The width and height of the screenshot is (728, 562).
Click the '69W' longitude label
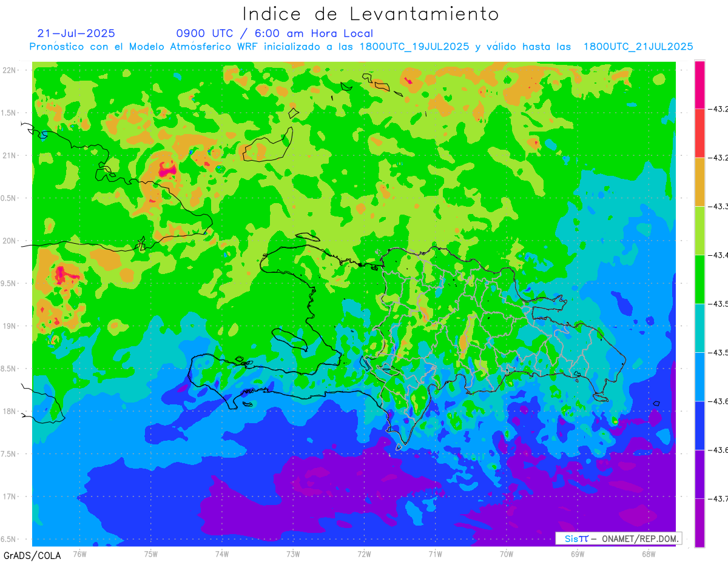tap(578, 554)
